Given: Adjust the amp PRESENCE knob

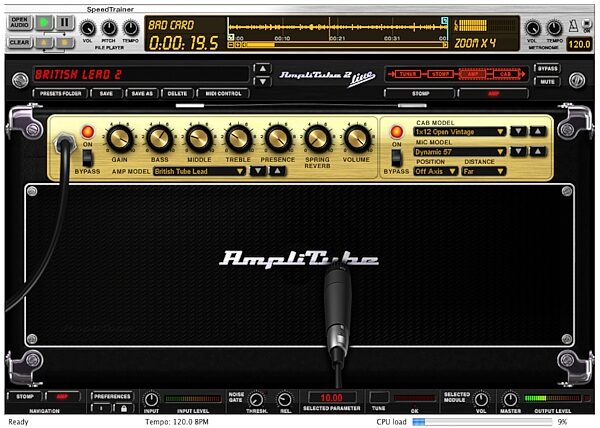Looking at the screenshot, I should click(277, 138).
